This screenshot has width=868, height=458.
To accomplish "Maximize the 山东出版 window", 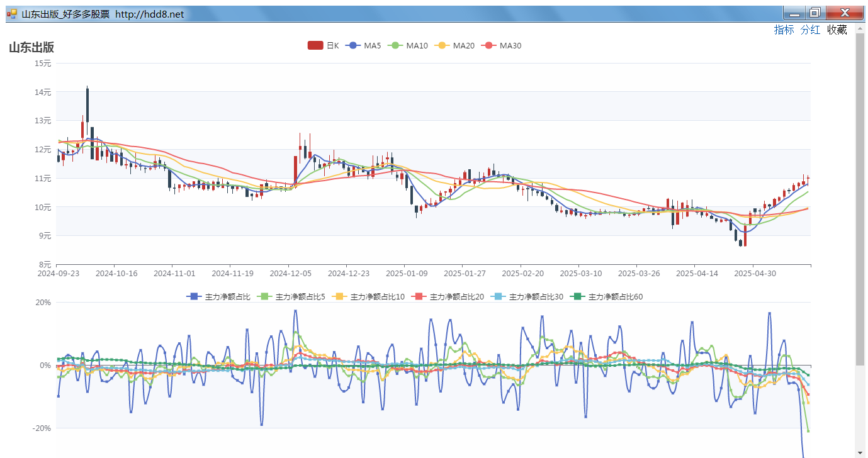I will [815, 13].
